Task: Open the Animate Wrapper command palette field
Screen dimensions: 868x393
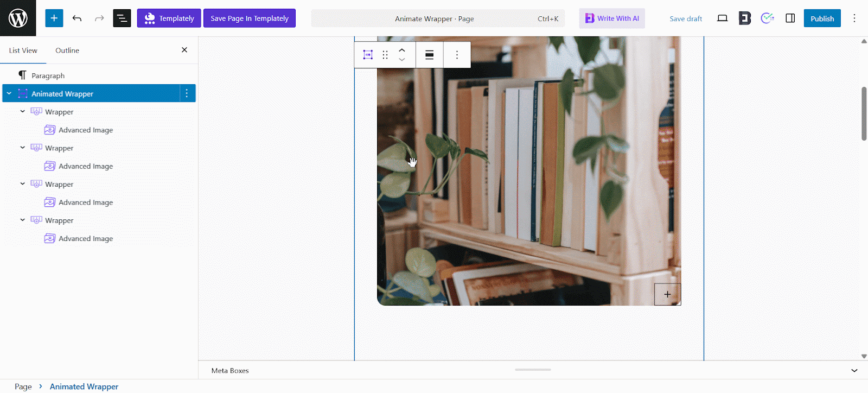Action: (438, 18)
